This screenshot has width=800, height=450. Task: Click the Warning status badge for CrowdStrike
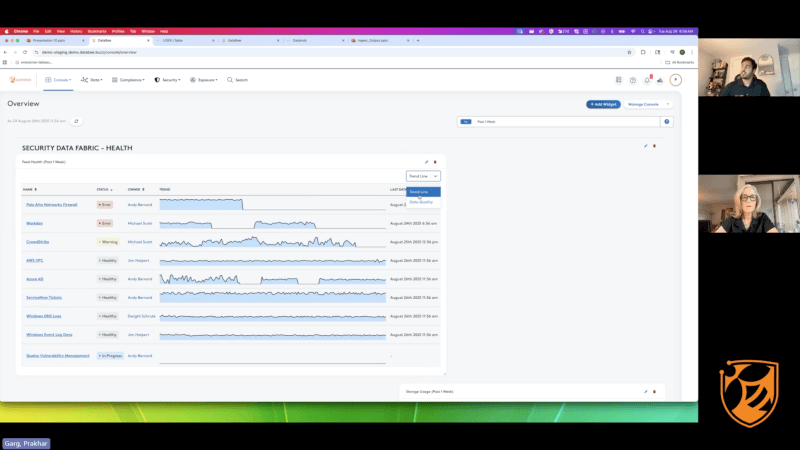(108, 242)
